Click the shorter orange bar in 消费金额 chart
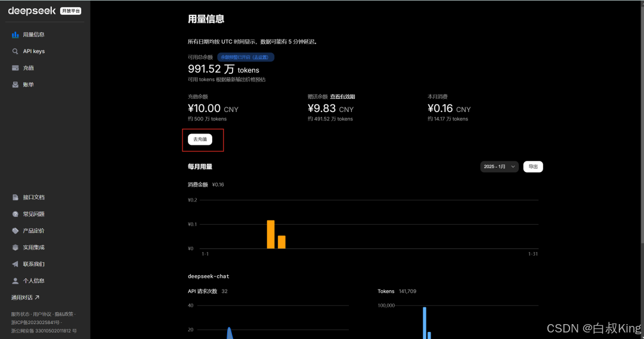644x339 pixels. [x=281, y=242]
